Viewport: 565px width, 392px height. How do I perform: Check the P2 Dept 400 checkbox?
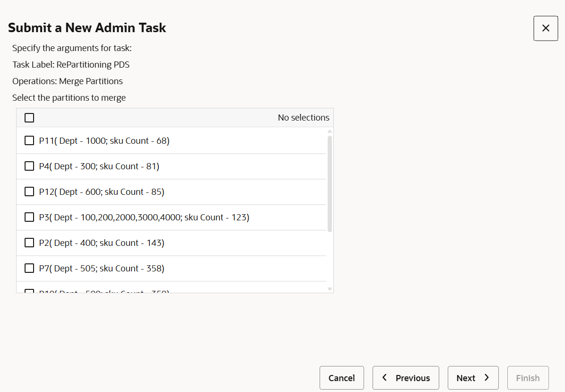coord(29,243)
